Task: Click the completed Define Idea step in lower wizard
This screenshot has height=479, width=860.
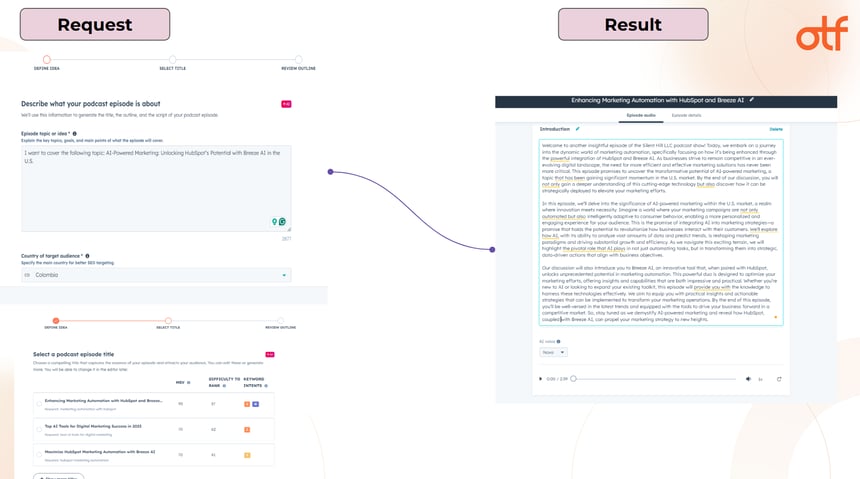Action: [x=55, y=320]
